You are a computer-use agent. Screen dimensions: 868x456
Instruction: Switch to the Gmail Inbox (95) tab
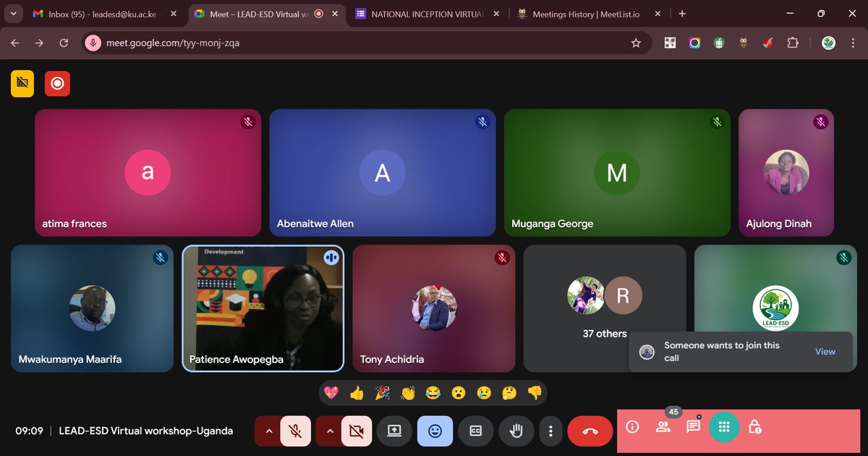103,14
